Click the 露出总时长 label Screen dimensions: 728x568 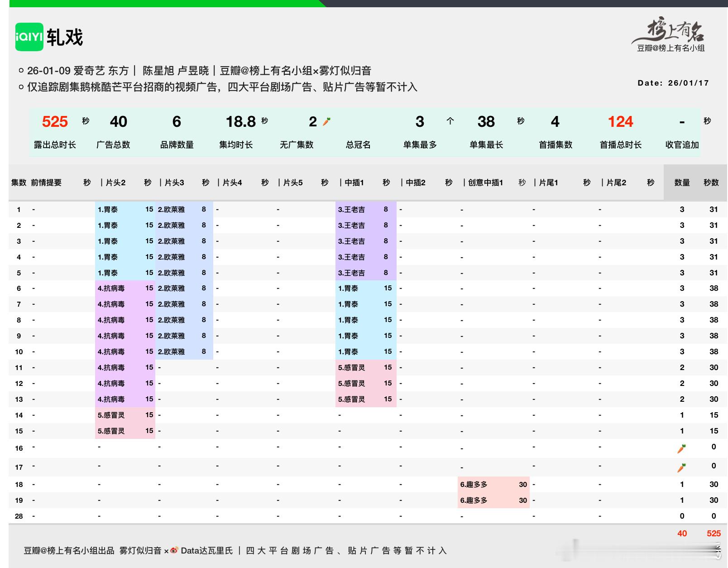pos(55,145)
